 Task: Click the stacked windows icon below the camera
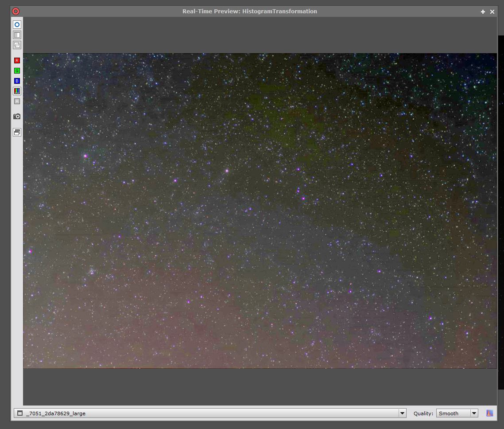(x=17, y=132)
